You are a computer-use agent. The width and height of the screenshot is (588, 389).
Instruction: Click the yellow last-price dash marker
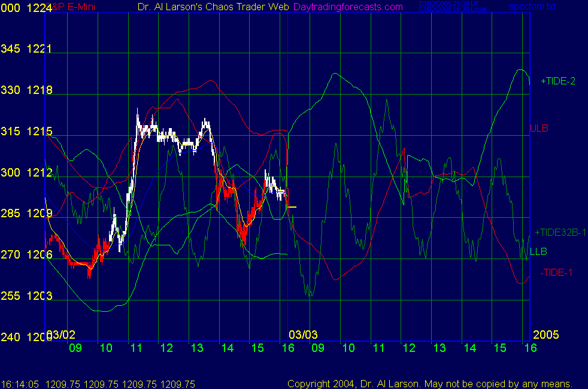pos(292,206)
